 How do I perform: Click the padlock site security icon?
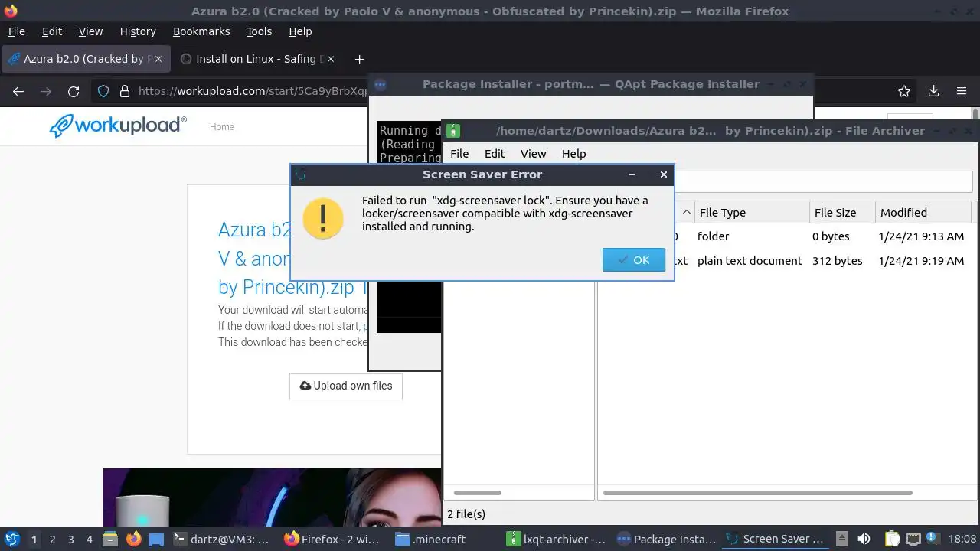pos(125,91)
